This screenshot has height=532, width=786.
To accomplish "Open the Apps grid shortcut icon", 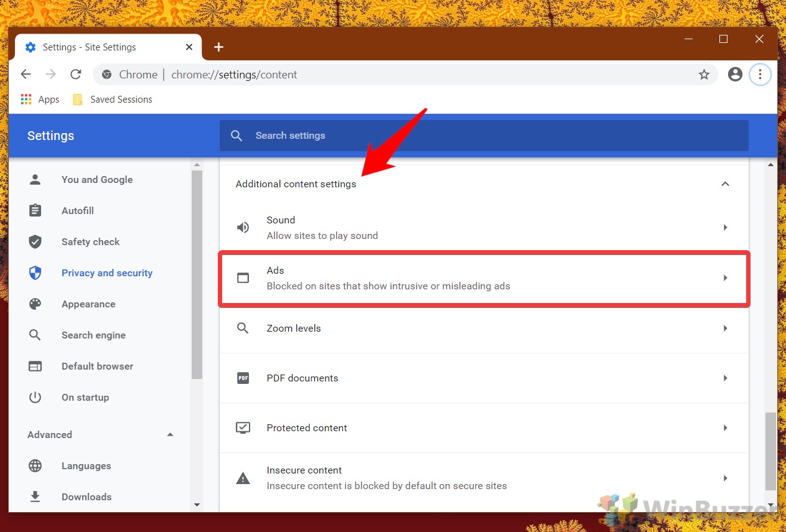I will [x=26, y=100].
